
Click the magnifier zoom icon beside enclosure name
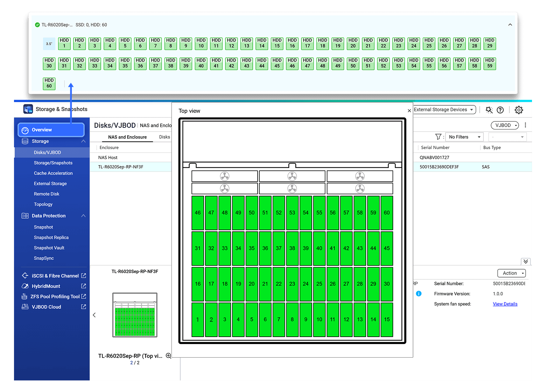[x=168, y=356]
